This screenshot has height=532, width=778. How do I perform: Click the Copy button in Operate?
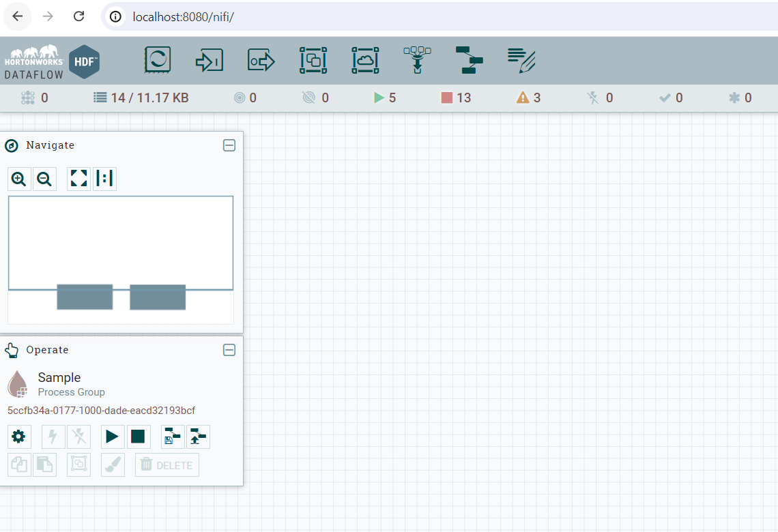point(19,464)
